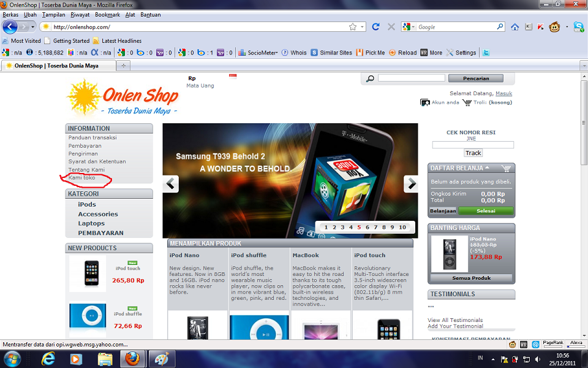
Task: Click the Skype icon in the toolbar
Action: tap(579, 26)
